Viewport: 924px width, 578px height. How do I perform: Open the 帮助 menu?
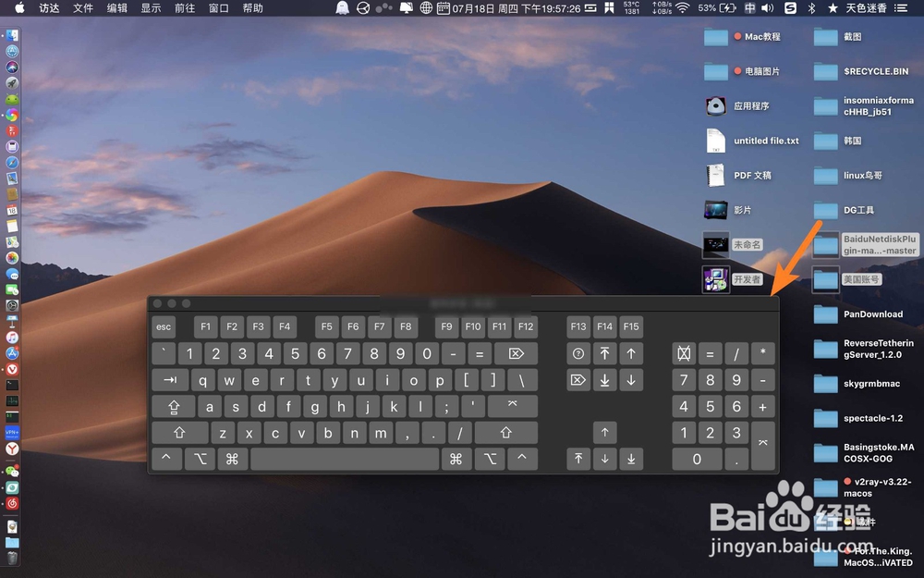click(x=253, y=8)
